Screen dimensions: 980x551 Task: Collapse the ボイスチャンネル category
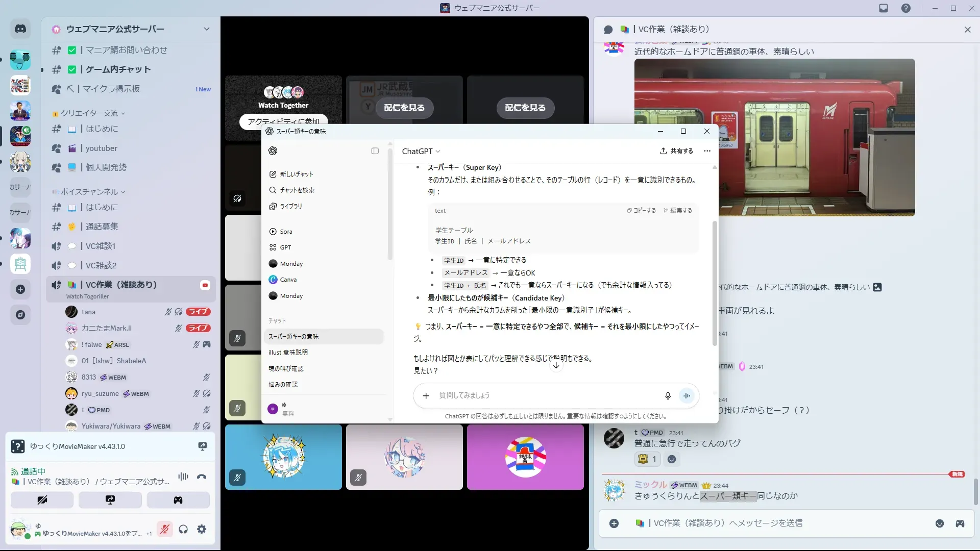(90, 192)
